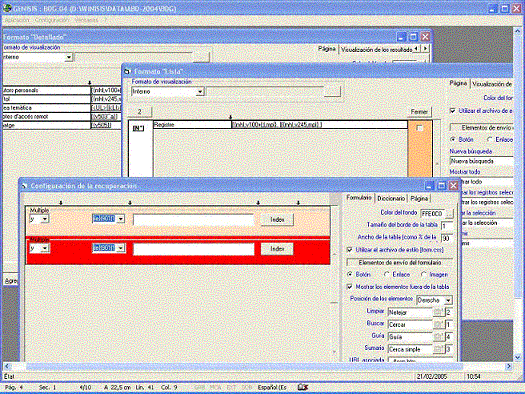
Task: Open the operator dropdown in the first Multiple row
Action: [45, 219]
